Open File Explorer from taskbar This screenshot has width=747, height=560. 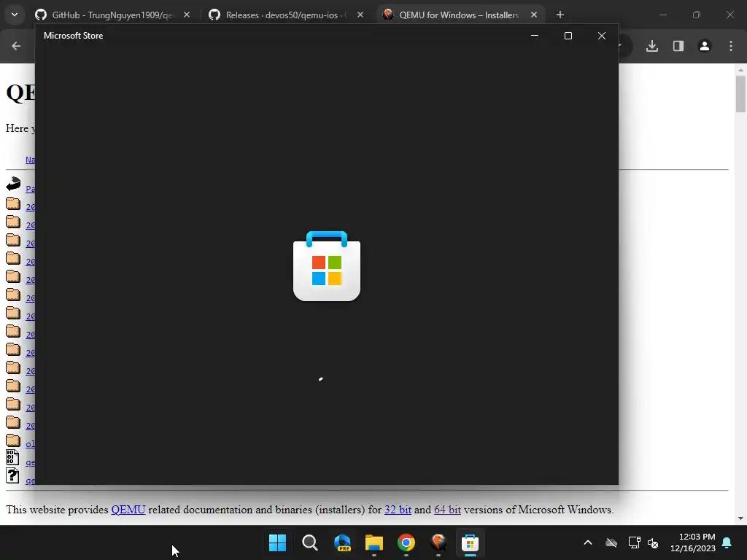[374, 542]
